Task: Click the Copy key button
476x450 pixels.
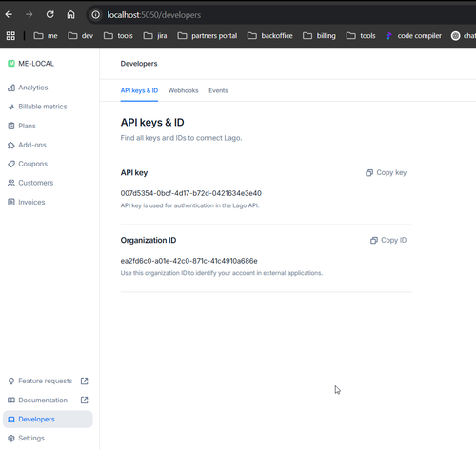Action: coord(387,173)
